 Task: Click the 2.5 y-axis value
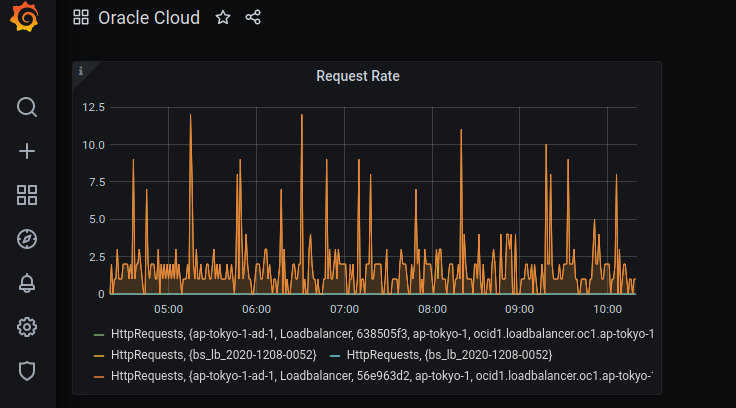click(97, 257)
